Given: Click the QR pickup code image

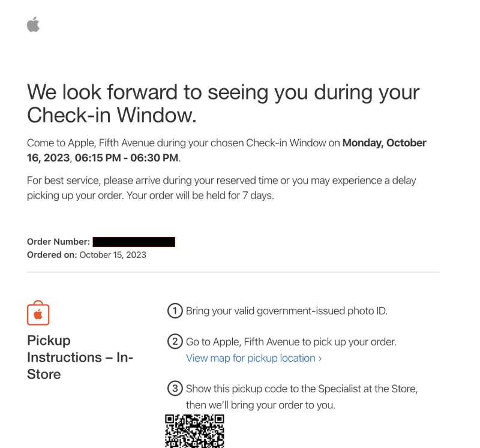Looking at the screenshot, I should [x=194, y=431].
